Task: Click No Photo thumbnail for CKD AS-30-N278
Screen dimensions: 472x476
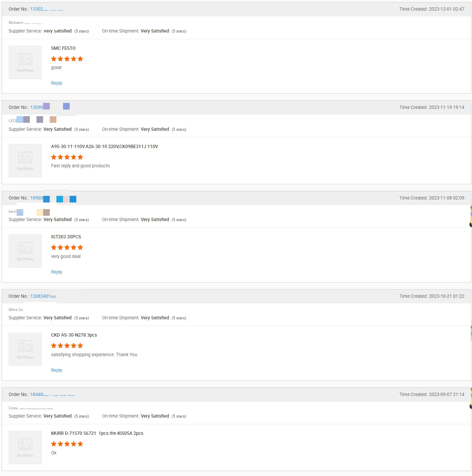Action: coord(25,349)
